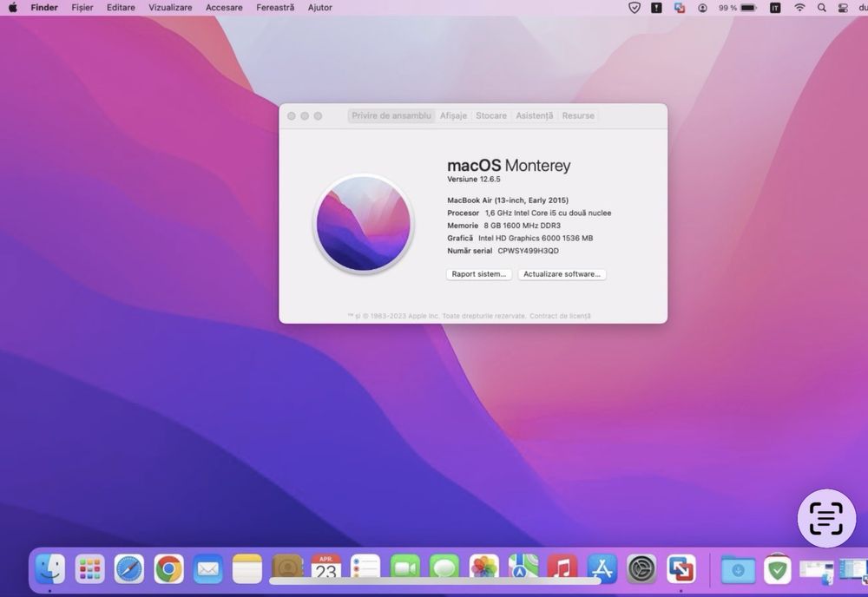
Task: Launch the Music app from the Dock
Action: click(x=562, y=569)
